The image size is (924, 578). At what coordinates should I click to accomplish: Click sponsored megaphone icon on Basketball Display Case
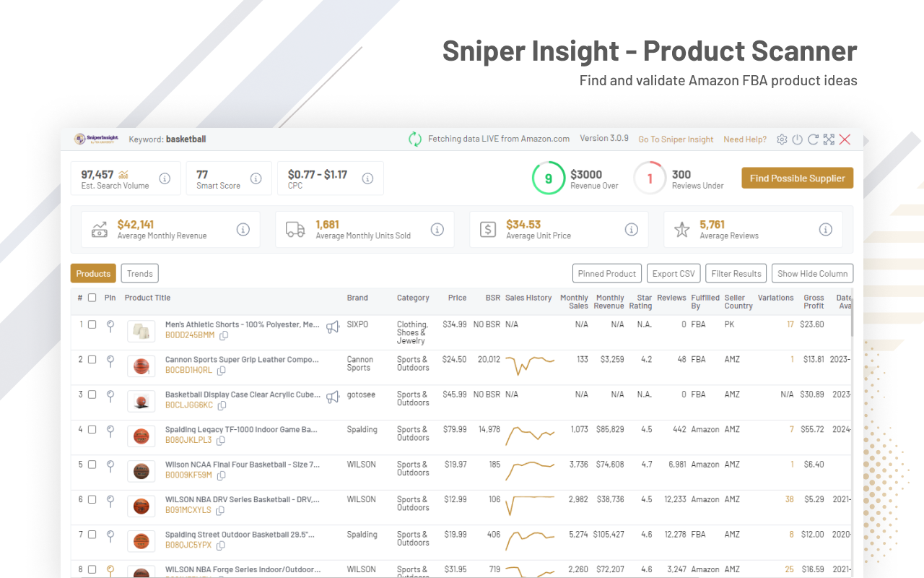pyautogui.click(x=333, y=397)
